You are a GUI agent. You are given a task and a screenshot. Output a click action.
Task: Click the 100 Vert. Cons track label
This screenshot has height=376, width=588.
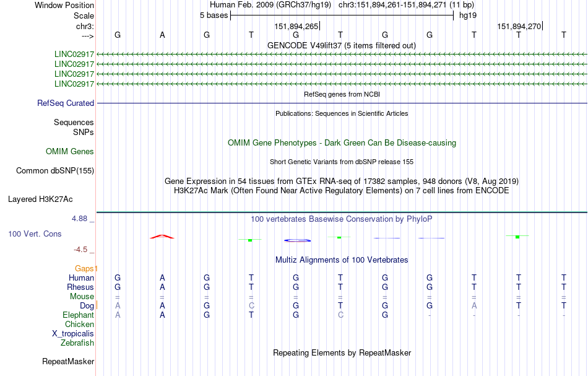pyautogui.click(x=35, y=234)
